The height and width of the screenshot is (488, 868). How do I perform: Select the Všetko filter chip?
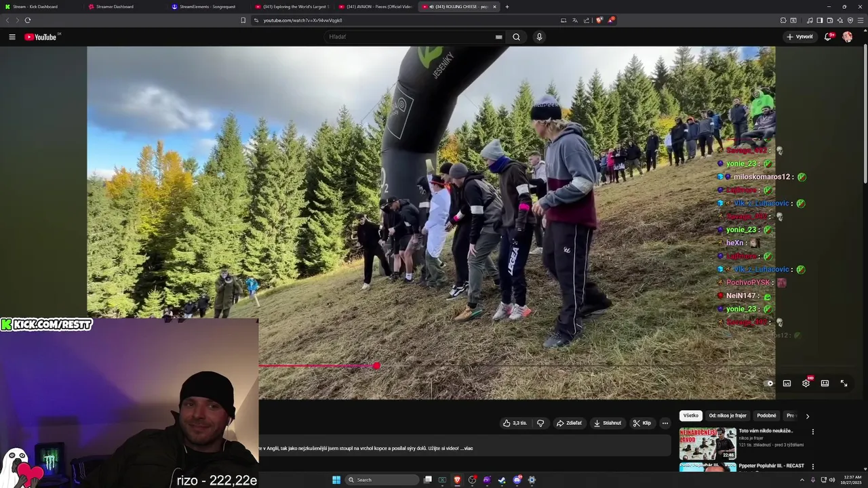691,415
